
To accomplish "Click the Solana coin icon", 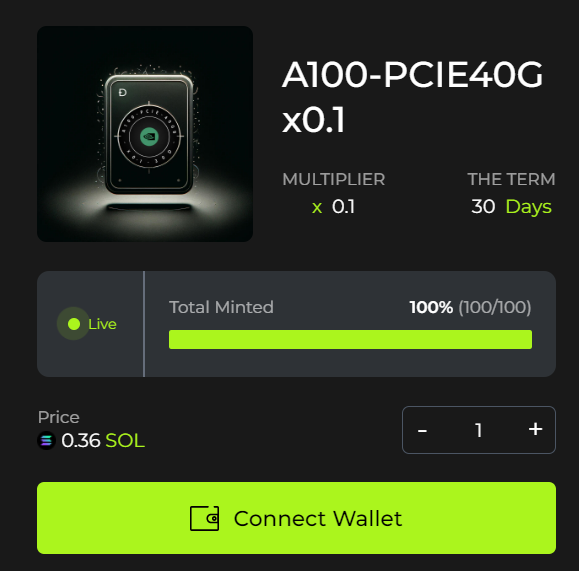I will pyautogui.click(x=47, y=440).
